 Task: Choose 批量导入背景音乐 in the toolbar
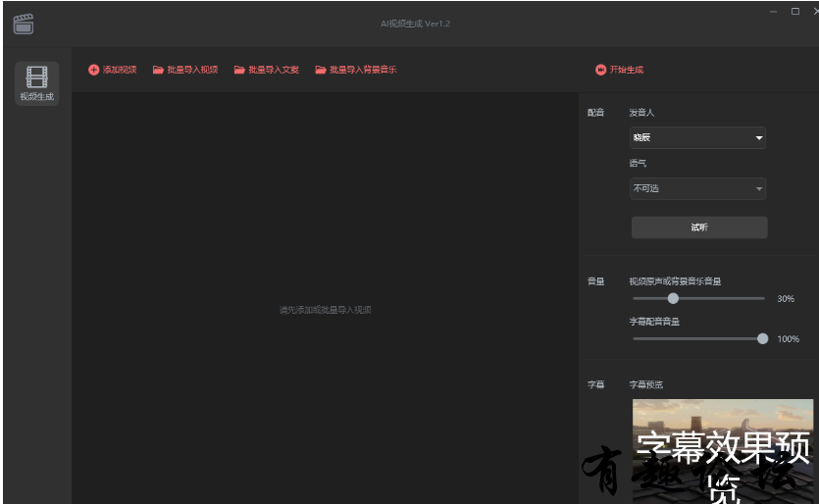[x=363, y=70]
